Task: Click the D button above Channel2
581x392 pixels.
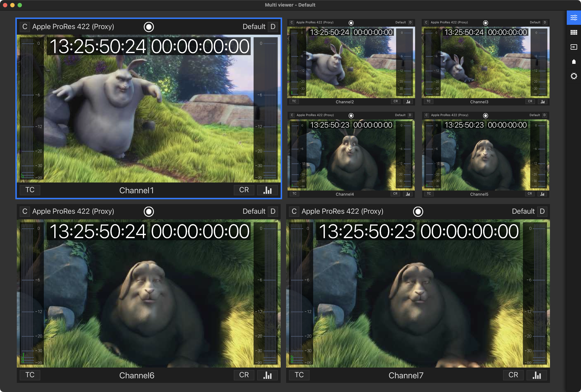Action: tap(410, 22)
